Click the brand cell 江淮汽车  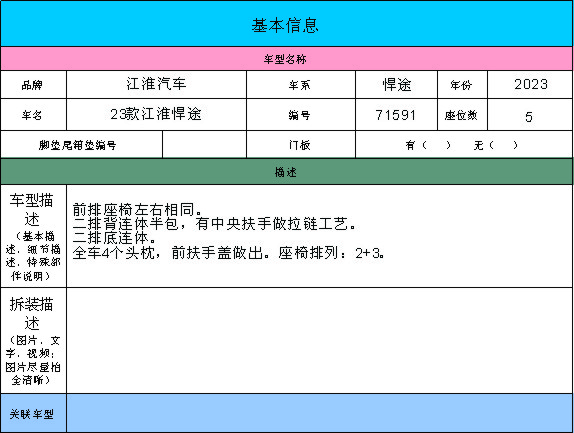156,85
